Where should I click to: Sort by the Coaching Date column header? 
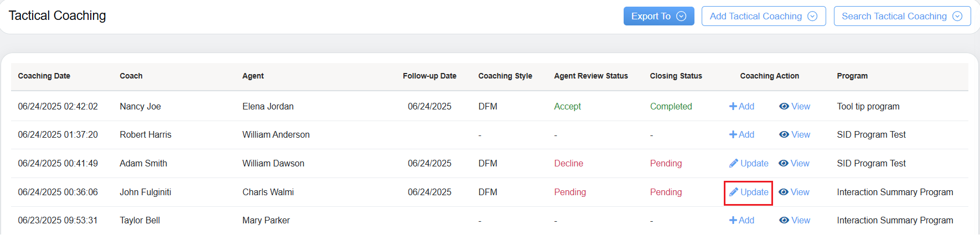pyautogui.click(x=44, y=76)
